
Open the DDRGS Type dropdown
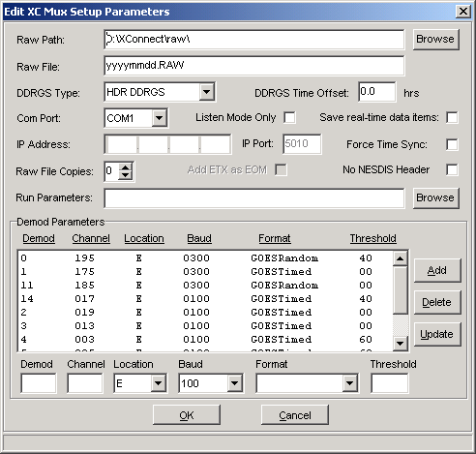206,92
